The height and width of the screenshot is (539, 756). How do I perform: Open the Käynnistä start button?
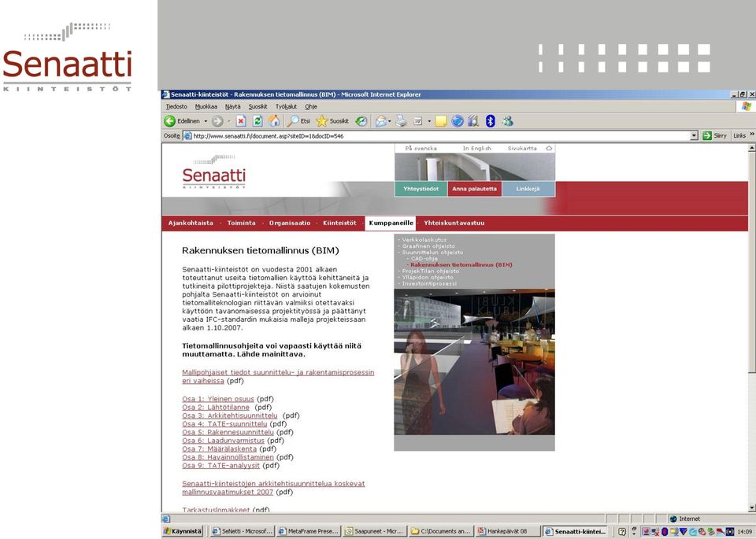[183, 531]
